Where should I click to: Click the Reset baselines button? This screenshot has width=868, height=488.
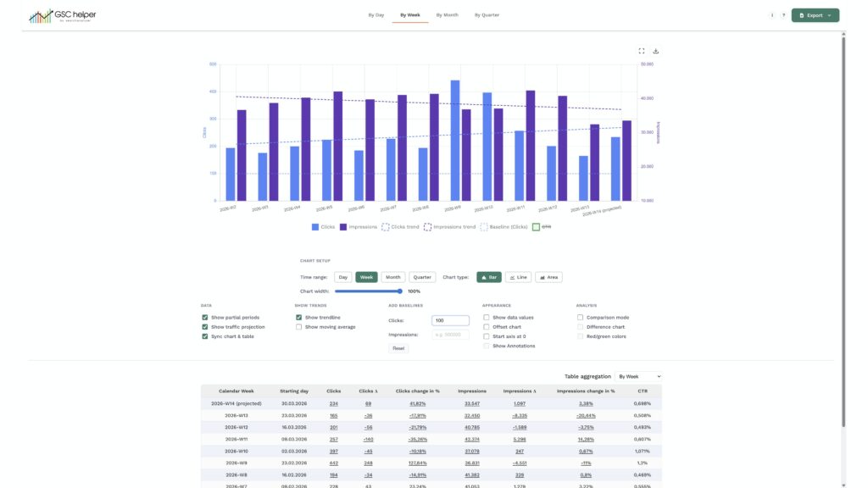398,348
